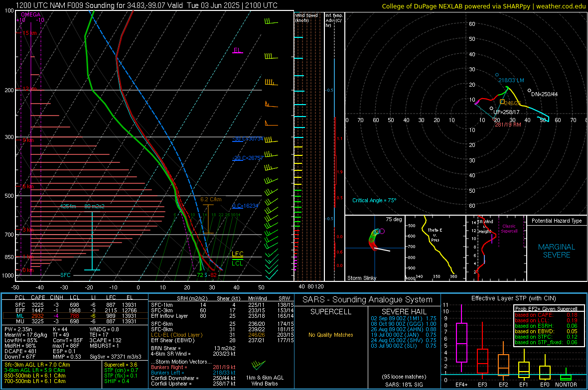Select the highlighted ML parcel row
The height and width of the screenshot is (390, 588).
(x=75, y=316)
